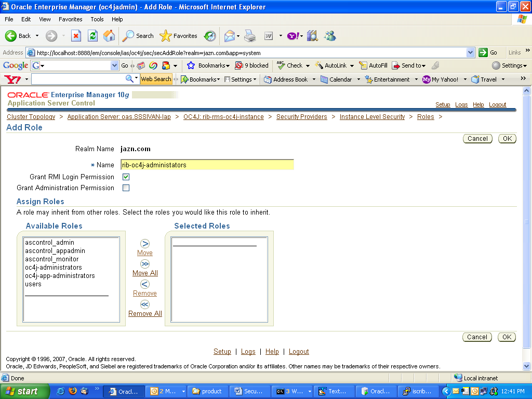The width and height of the screenshot is (532, 399).
Task: Click the Move All double-arrow icon
Action: 145,264
